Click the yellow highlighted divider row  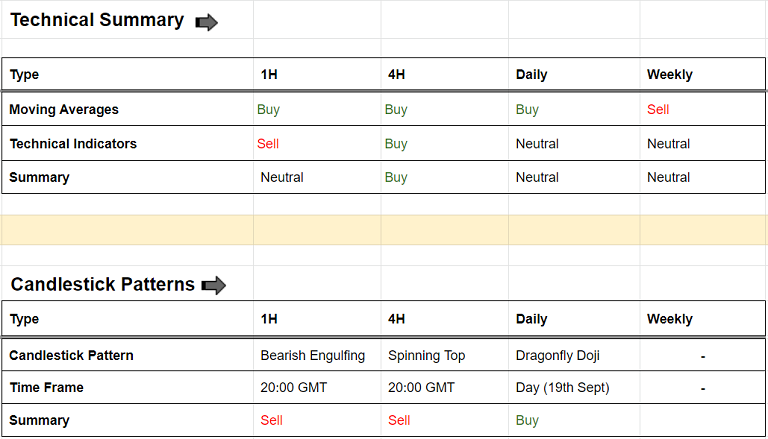[x=384, y=230]
